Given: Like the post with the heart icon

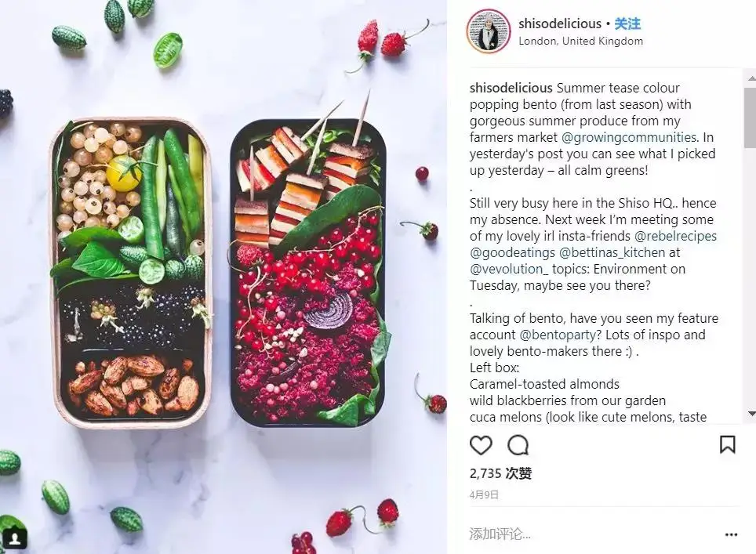Looking at the screenshot, I should 481,445.
